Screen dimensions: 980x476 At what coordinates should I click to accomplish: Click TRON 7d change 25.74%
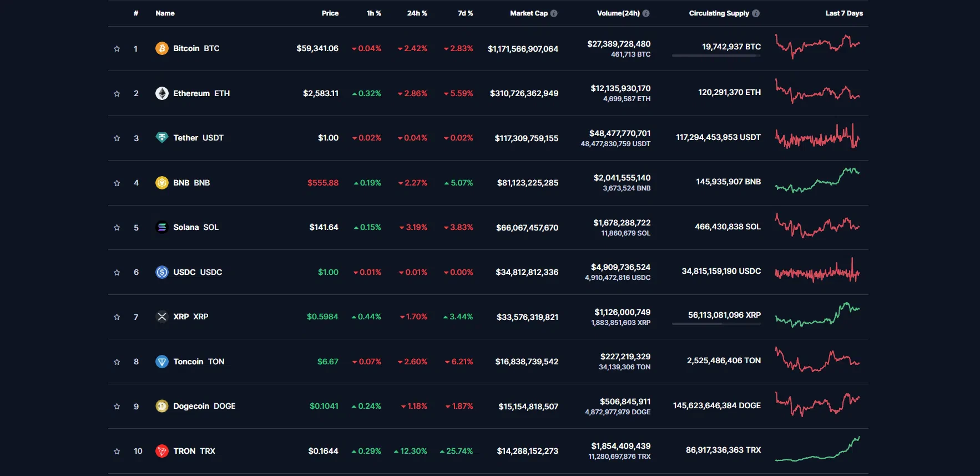click(457, 451)
